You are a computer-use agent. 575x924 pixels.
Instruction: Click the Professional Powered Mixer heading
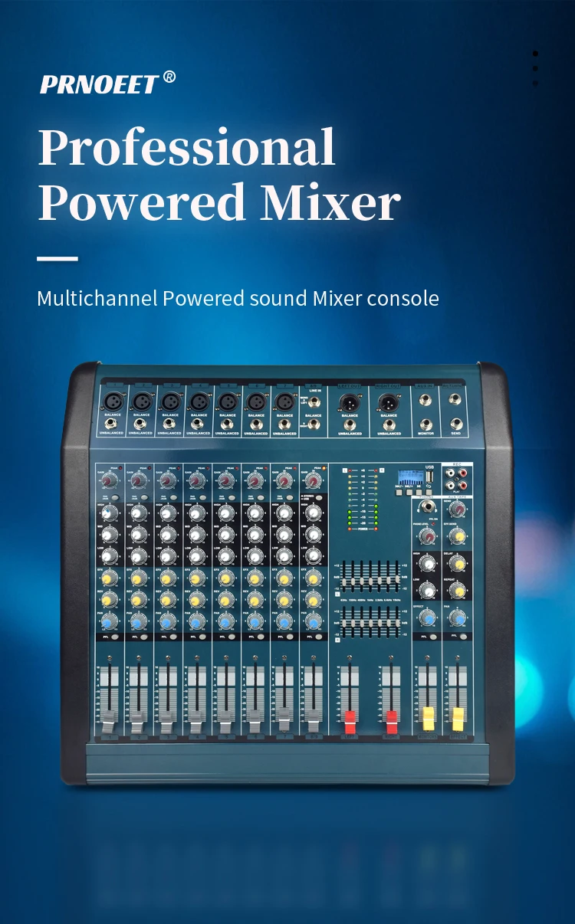[x=219, y=175]
